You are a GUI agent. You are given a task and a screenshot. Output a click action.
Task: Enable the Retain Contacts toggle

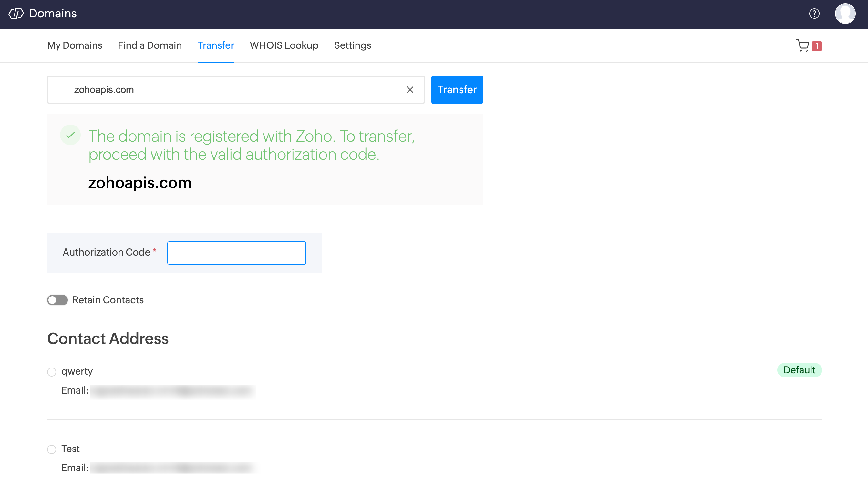57,300
